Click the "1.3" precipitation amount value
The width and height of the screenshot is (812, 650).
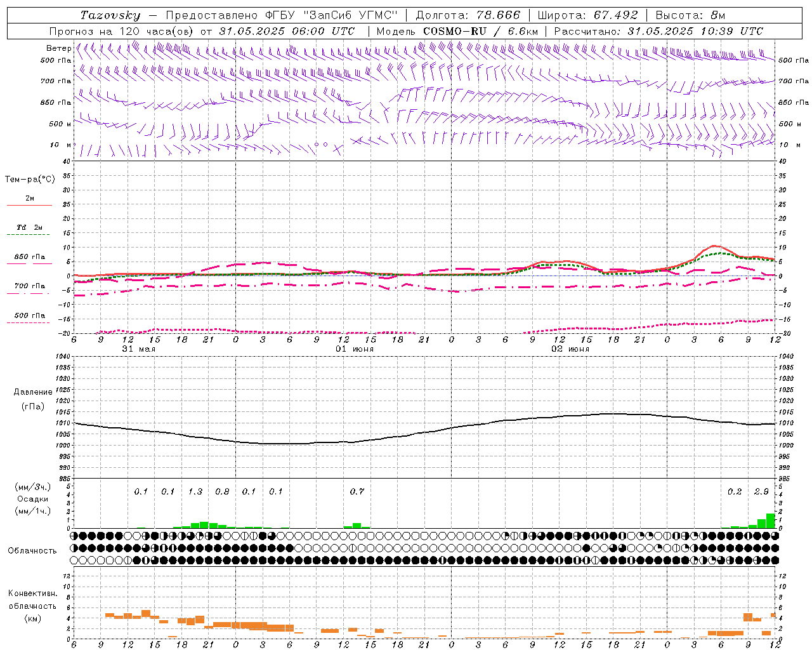[195, 492]
